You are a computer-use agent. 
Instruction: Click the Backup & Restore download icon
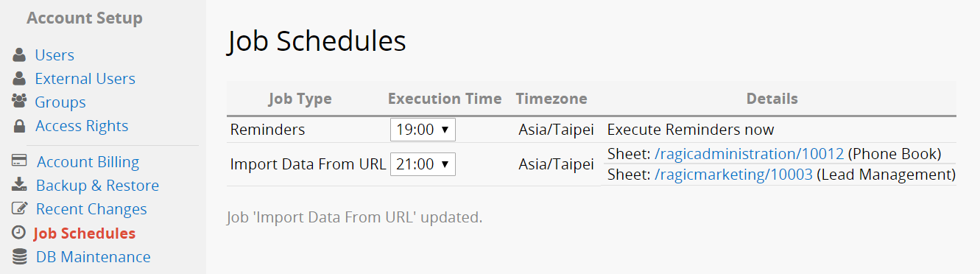point(20,185)
